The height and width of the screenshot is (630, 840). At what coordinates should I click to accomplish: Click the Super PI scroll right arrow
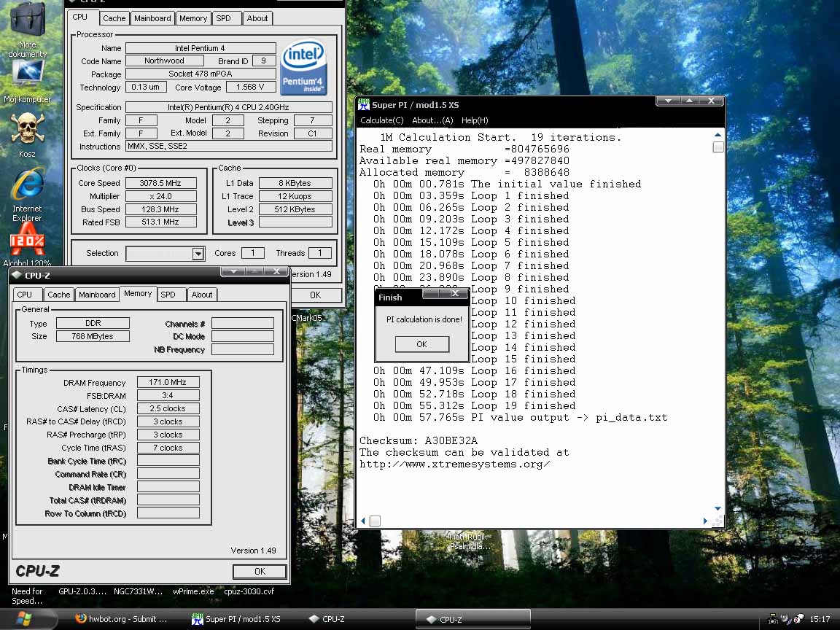pyautogui.click(x=705, y=521)
